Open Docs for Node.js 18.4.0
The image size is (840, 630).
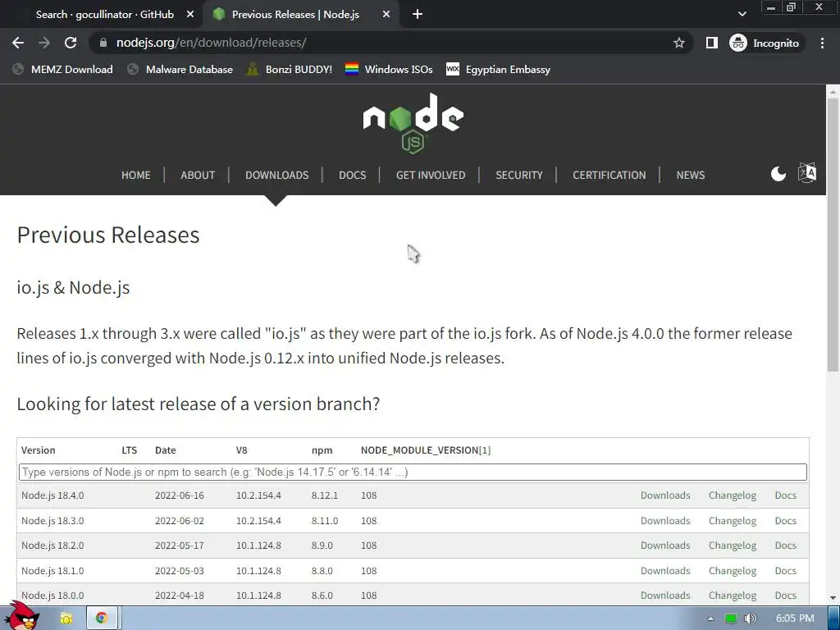[x=785, y=495]
